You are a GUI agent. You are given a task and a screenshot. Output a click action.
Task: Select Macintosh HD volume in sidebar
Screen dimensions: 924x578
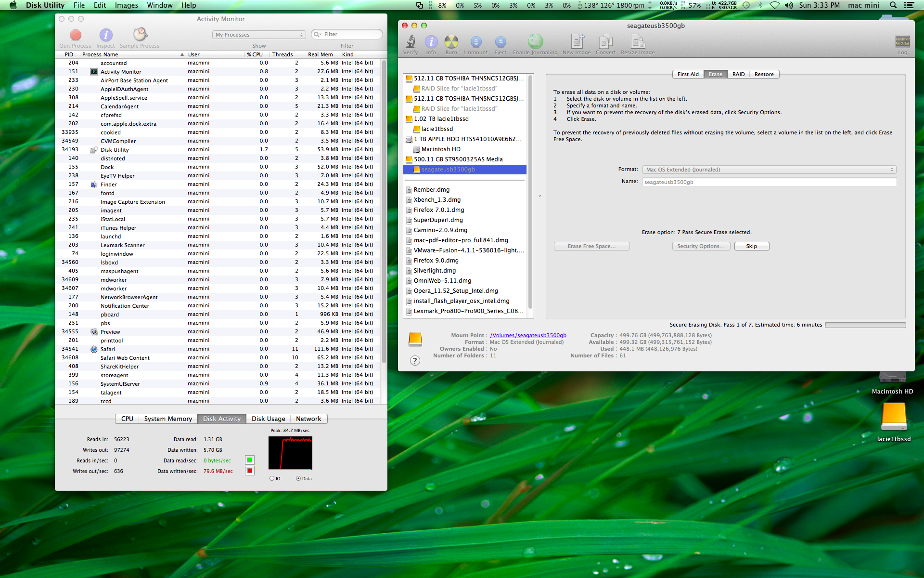point(441,149)
